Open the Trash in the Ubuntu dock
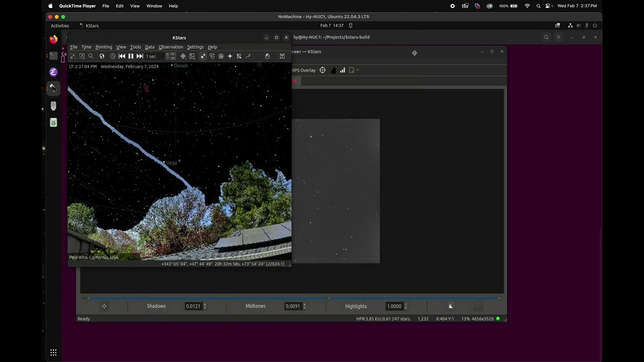The image size is (644, 362). 53,123
